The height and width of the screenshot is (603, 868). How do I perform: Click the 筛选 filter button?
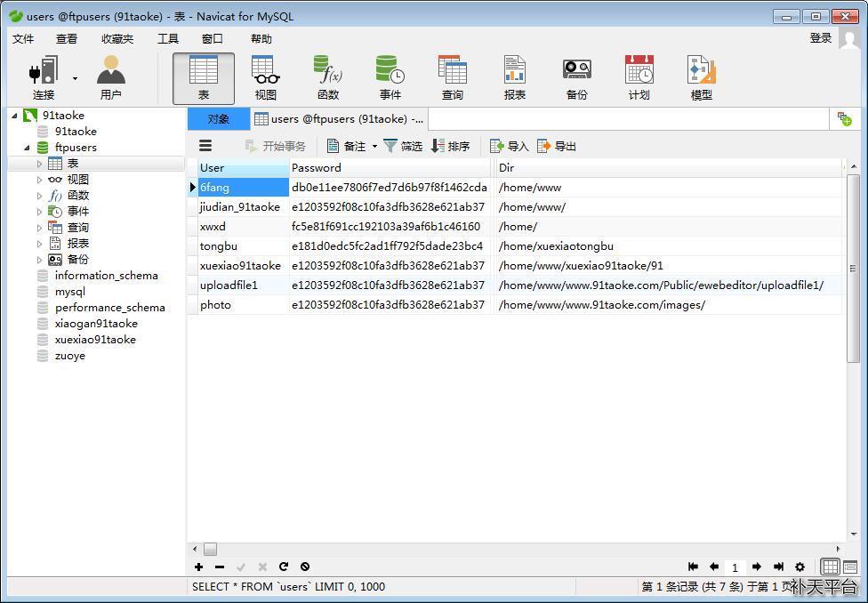click(403, 146)
